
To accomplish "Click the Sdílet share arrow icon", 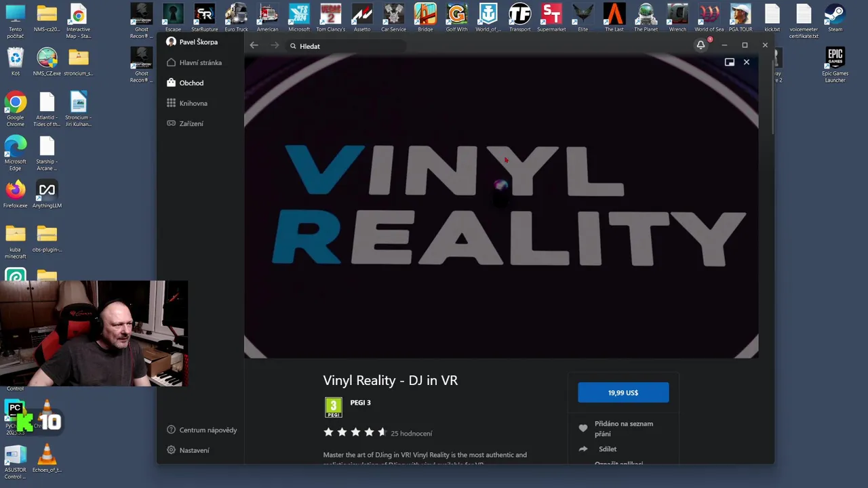I will pos(583,449).
